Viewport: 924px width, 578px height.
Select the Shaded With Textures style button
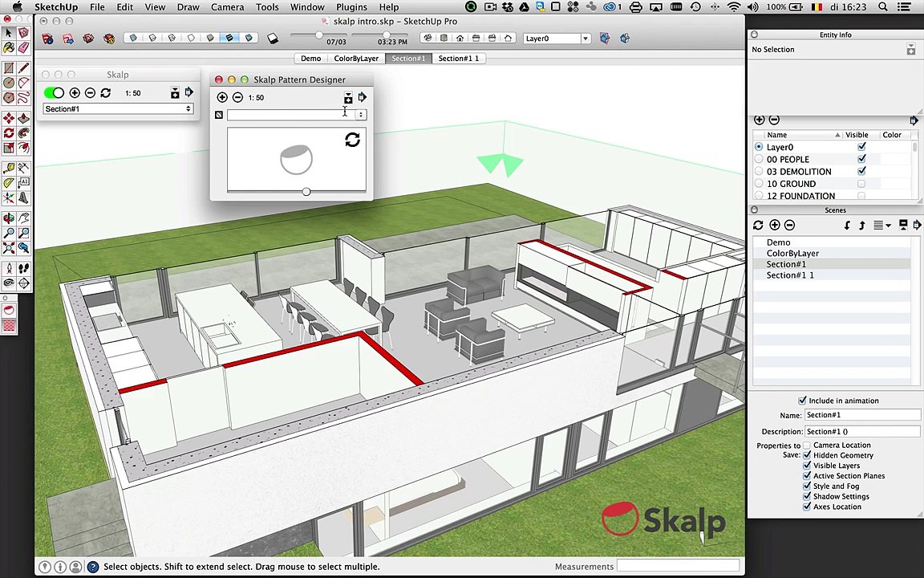tap(229, 38)
